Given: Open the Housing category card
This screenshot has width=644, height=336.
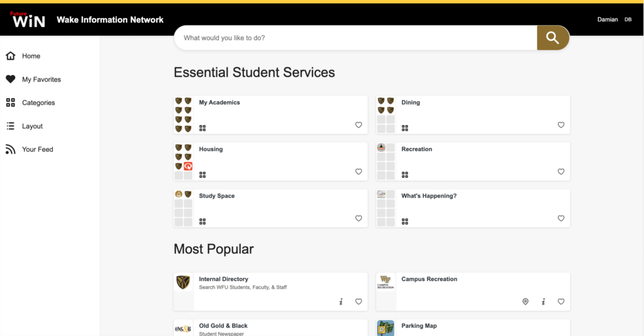Looking at the screenshot, I should (270, 162).
